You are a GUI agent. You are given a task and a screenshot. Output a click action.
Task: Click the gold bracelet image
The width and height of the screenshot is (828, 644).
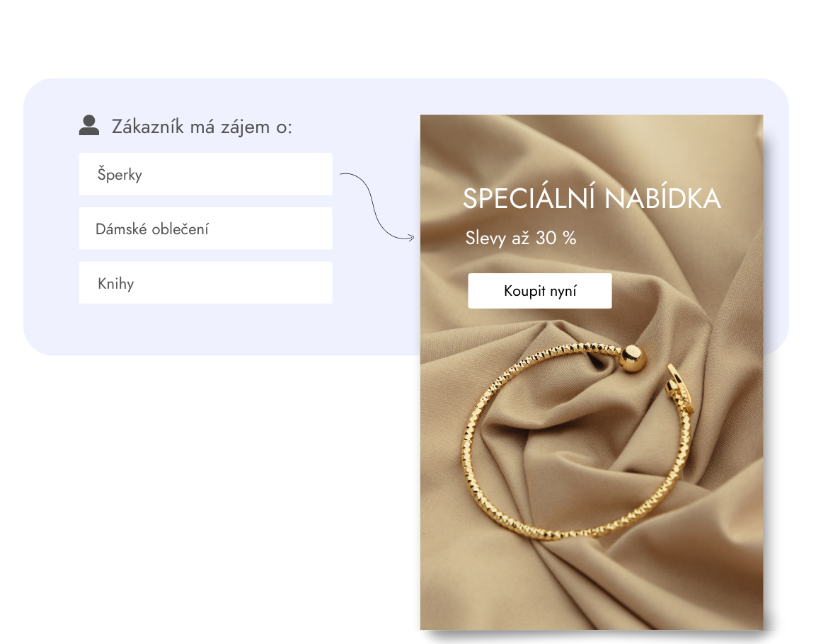point(578,442)
